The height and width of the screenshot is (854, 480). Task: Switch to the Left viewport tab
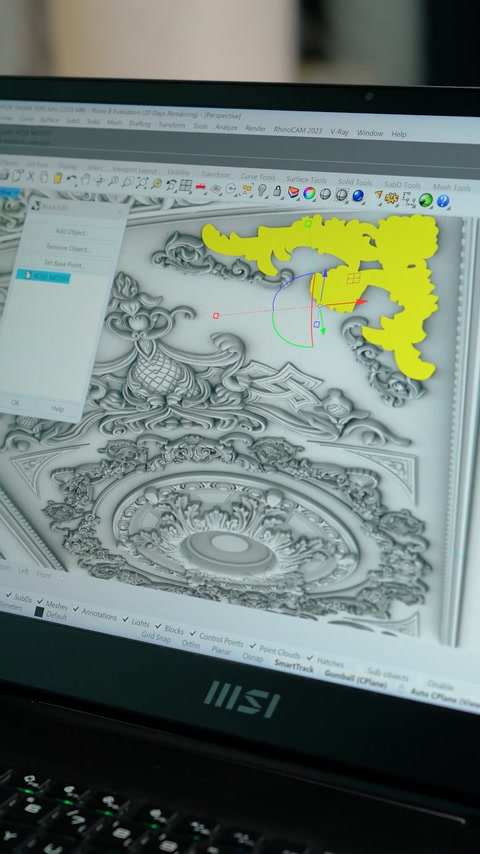[x=23, y=571]
